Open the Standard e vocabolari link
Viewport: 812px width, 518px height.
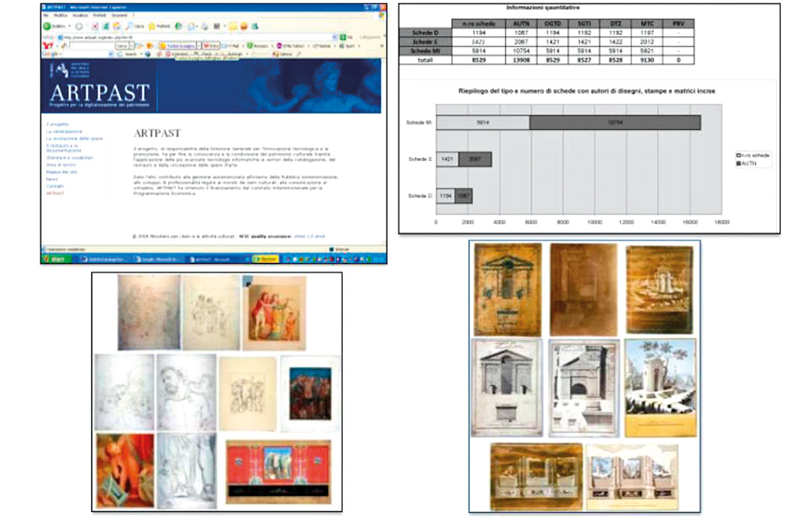click(x=70, y=158)
